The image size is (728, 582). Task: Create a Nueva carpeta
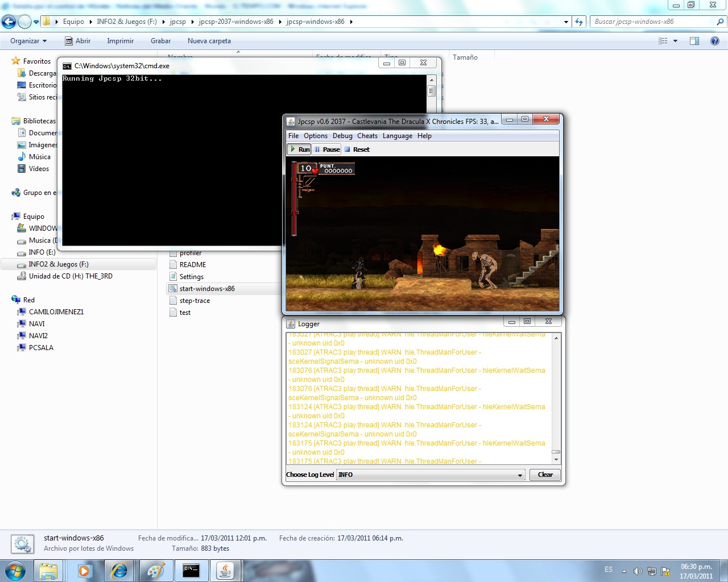209,41
